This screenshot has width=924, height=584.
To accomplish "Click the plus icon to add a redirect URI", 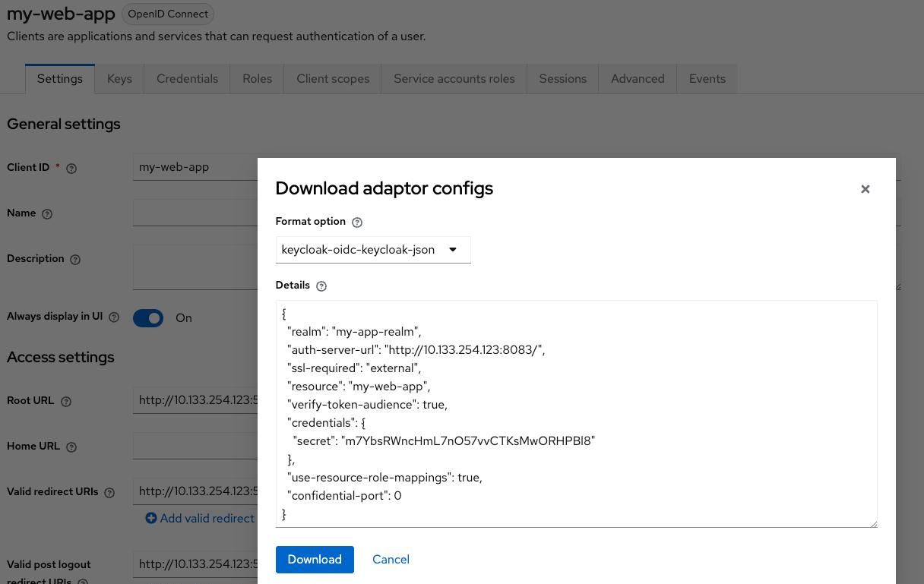I will (150, 518).
